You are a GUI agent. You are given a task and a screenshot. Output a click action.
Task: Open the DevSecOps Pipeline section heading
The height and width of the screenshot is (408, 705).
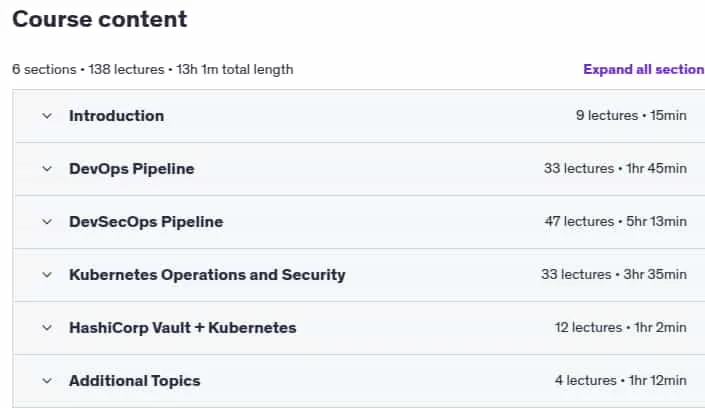tap(146, 222)
